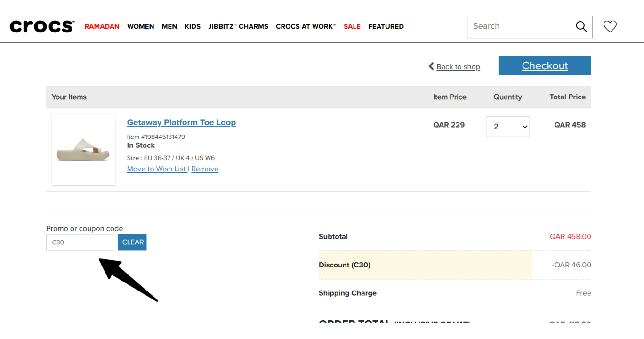
Task: Click the Discount (C30) label
Action: 345,265
